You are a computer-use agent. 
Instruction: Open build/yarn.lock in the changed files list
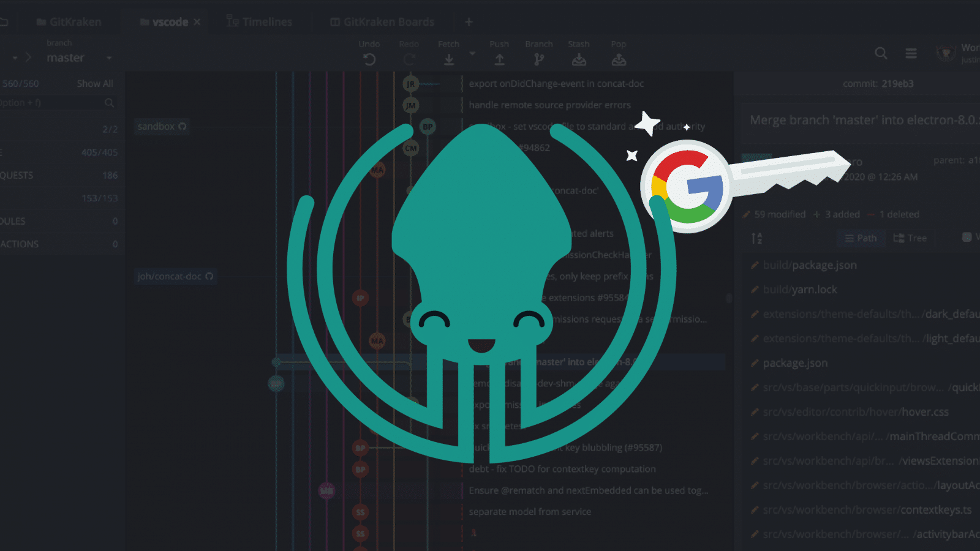pos(800,290)
